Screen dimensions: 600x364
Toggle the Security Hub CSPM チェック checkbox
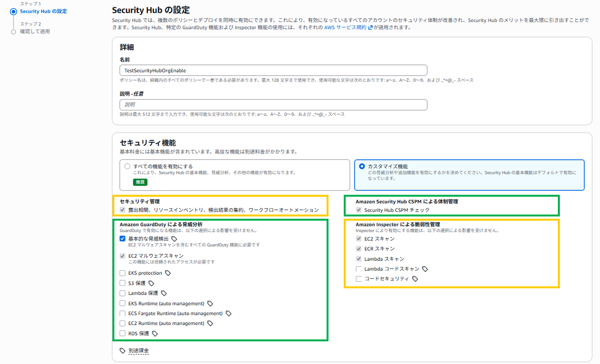coord(359,210)
